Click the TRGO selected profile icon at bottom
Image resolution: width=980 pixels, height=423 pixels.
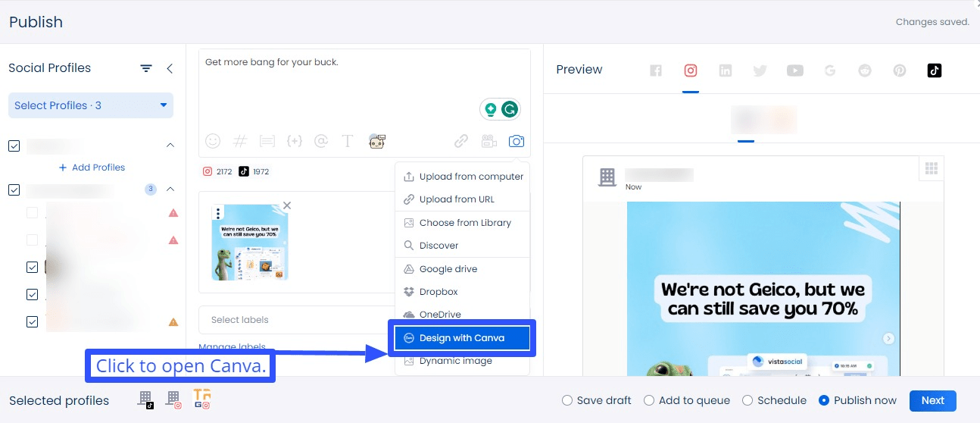pos(201,399)
